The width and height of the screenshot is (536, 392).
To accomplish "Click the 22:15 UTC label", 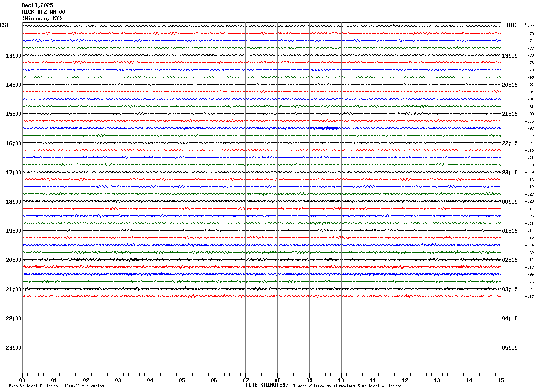I will (509, 143).
